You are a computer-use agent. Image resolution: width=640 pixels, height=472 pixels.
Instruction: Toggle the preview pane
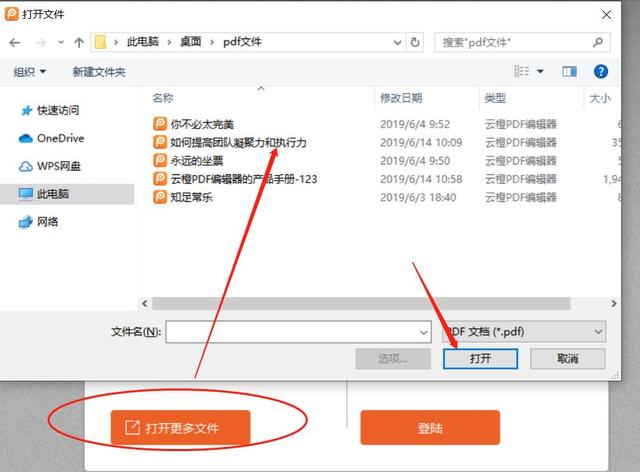(569, 72)
